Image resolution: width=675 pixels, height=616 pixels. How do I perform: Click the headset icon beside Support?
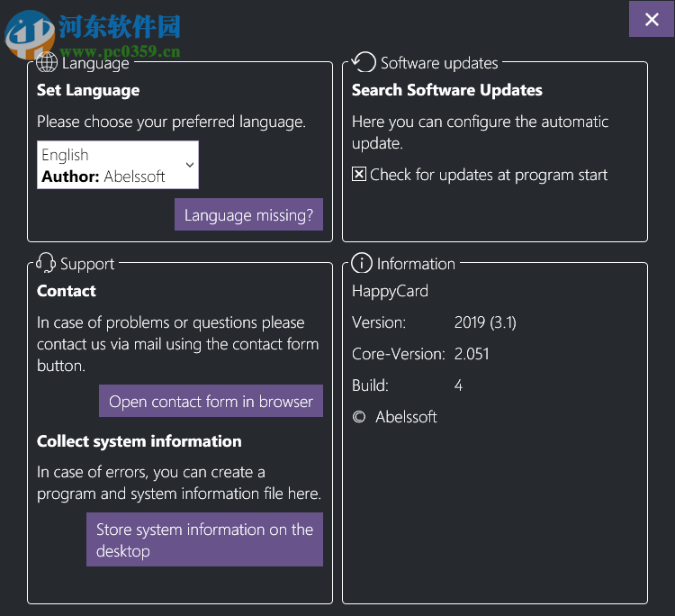46,263
